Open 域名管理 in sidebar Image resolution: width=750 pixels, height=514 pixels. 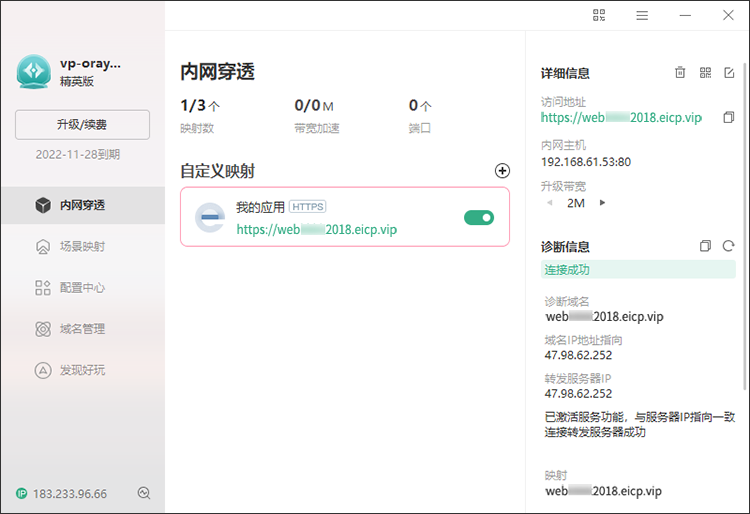click(82, 329)
